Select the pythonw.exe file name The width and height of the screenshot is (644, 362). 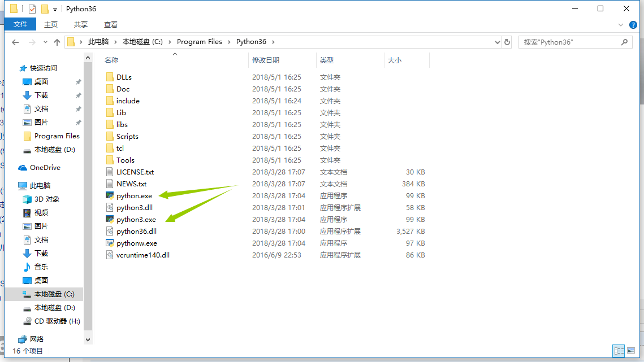tap(137, 243)
